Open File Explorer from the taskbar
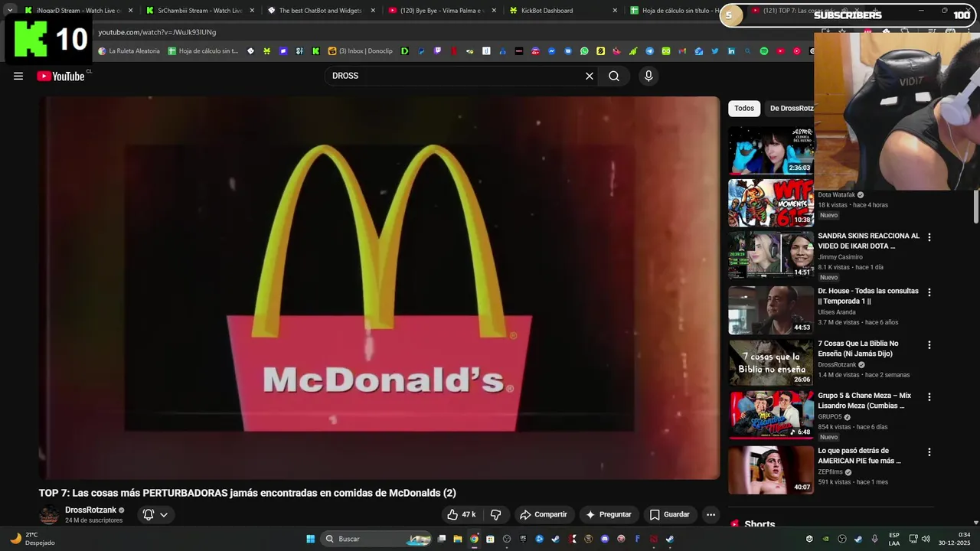 pyautogui.click(x=458, y=539)
